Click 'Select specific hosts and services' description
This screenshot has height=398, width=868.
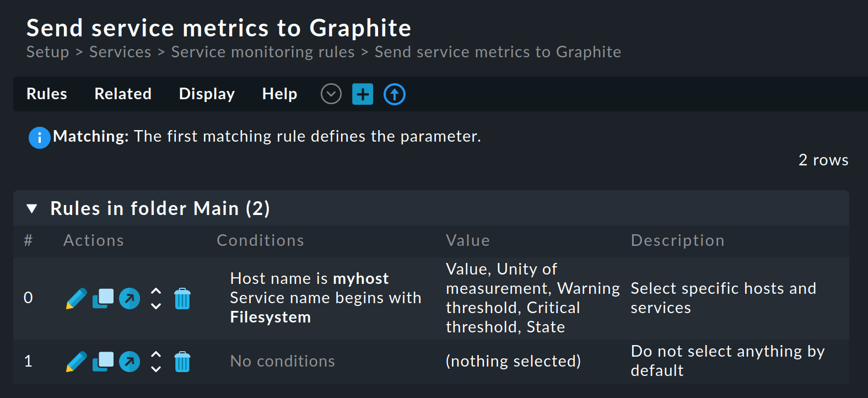(723, 298)
